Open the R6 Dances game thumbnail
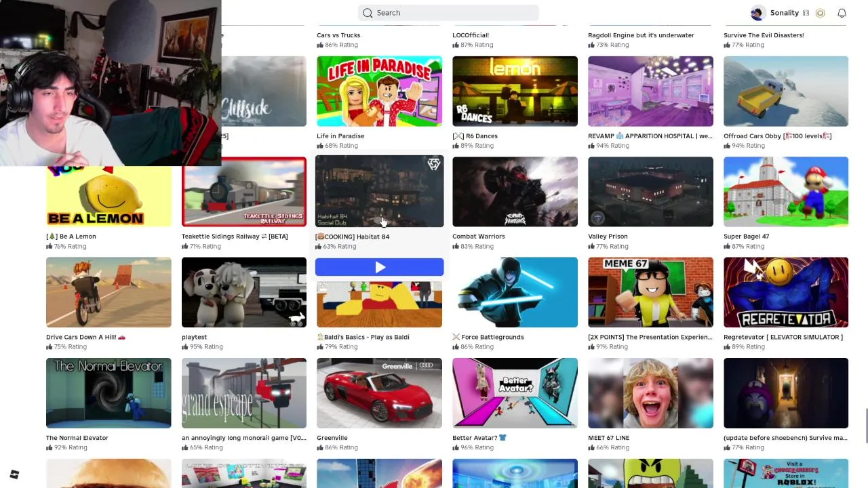 (x=515, y=91)
